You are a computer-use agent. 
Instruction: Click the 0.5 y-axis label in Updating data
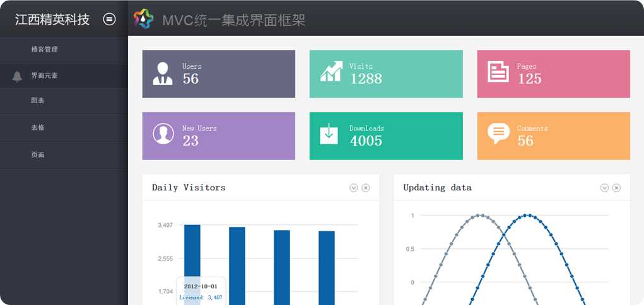click(409, 249)
